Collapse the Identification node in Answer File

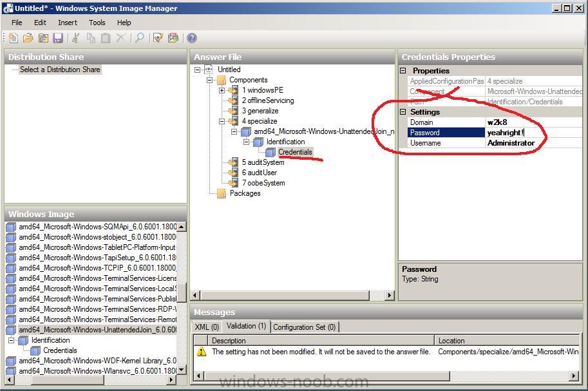click(x=247, y=142)
